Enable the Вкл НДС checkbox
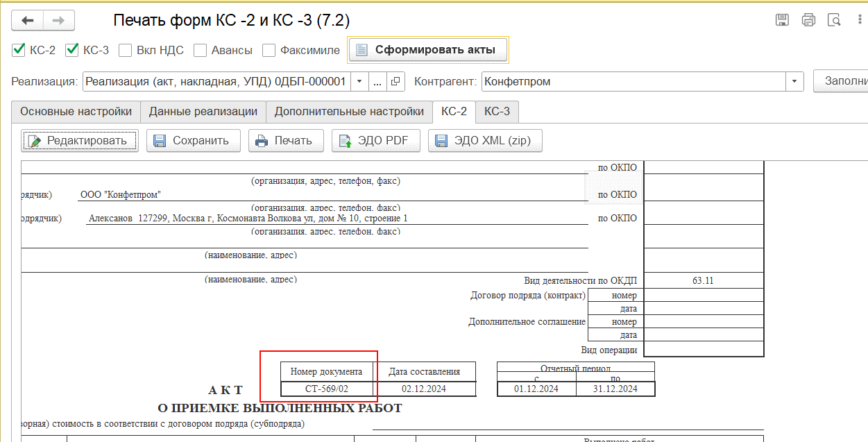This screenshot has height=442, width=868. [125, 50]
